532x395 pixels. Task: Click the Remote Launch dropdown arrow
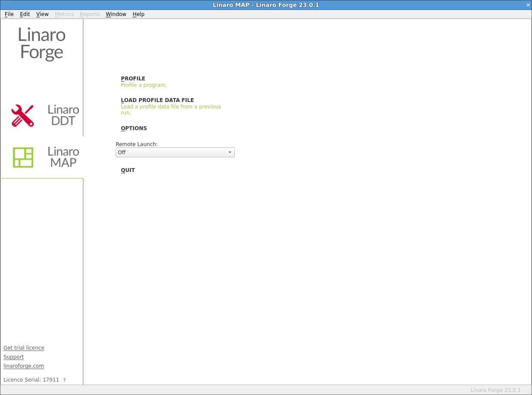point(230,152)
